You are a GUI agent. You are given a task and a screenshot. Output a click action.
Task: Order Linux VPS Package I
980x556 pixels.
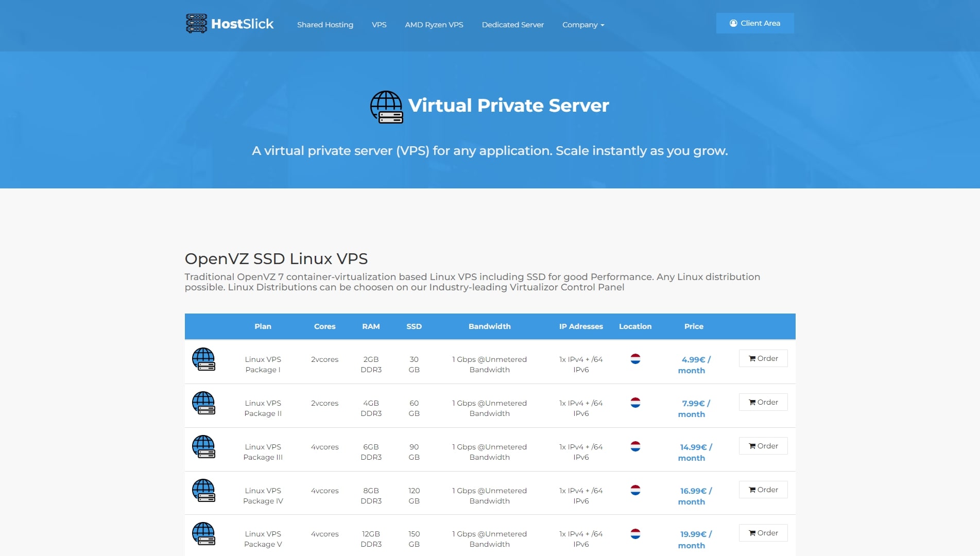763,358
